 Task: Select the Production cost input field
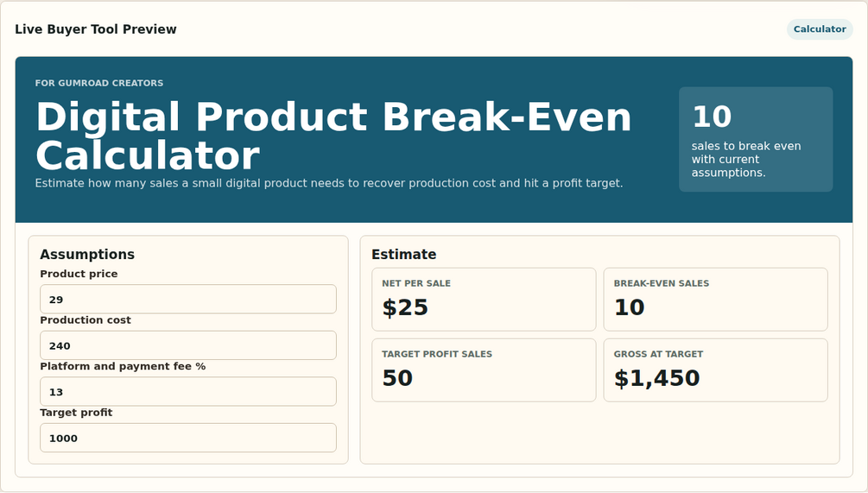tap(188, 346)
